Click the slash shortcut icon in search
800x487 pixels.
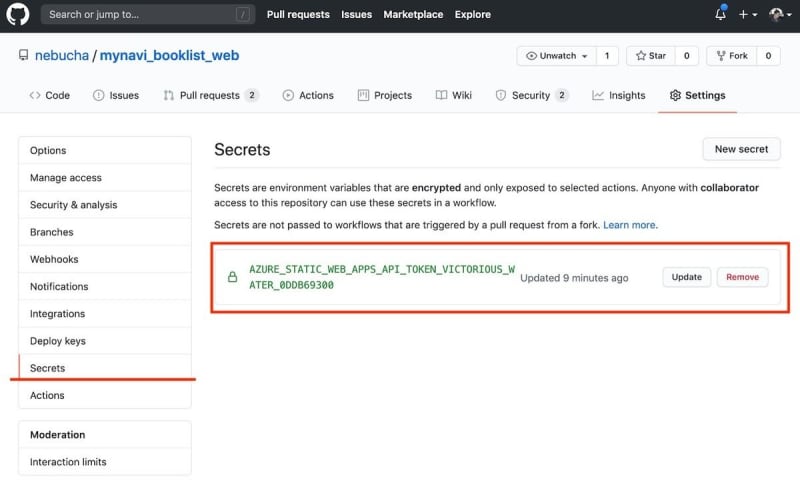point(243,14)
